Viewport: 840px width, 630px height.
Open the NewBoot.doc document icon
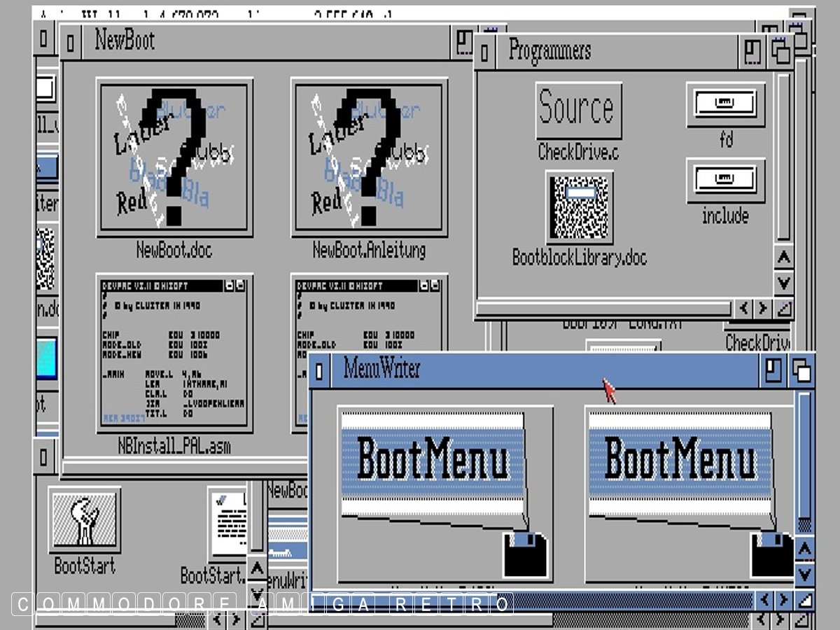click(174, 156)
